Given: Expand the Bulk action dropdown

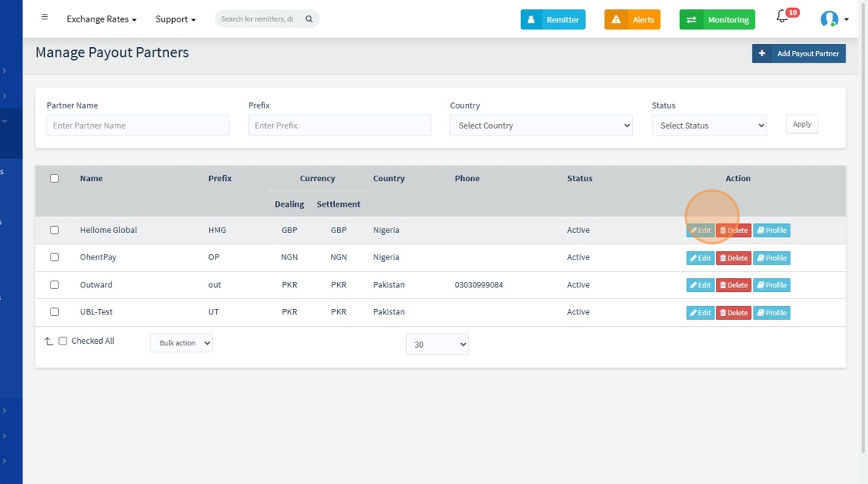Looking at the screenshot, I should click(181, 343).
